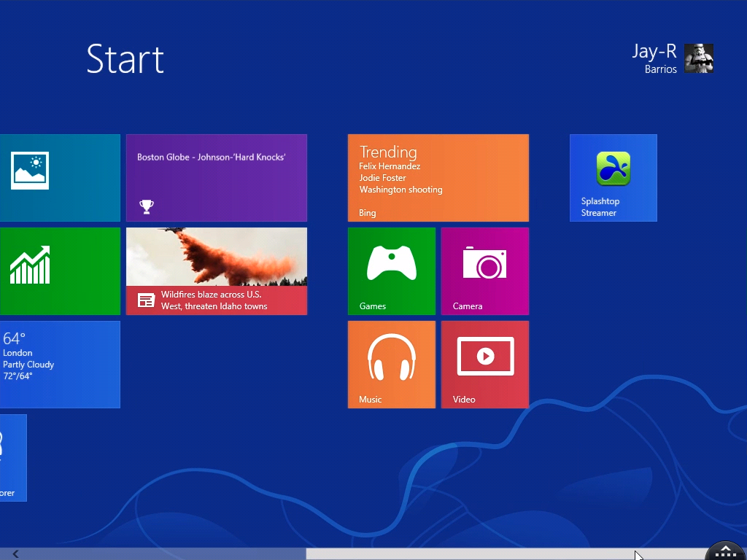Open London weather tile
Image resolution: width=747 pixels, height=560 pixels.
pos(58,364)
